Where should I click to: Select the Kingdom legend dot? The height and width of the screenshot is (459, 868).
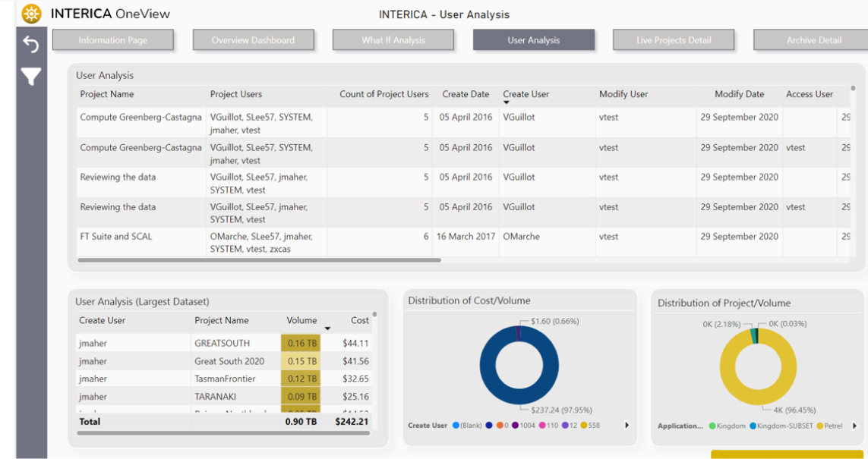click(712, 426)
